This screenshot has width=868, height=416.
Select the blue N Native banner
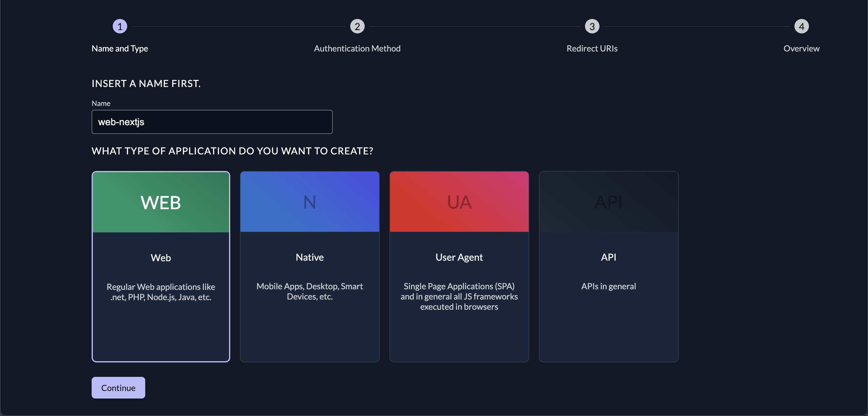(310, 202)
